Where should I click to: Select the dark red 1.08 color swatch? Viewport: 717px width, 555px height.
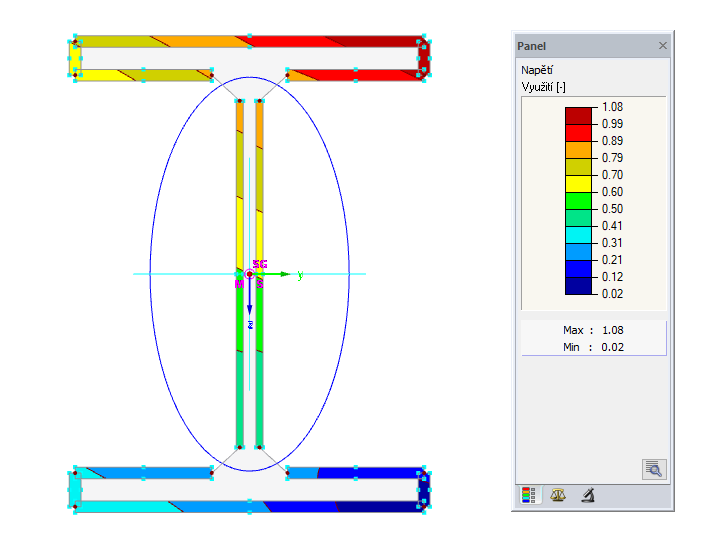578,116
